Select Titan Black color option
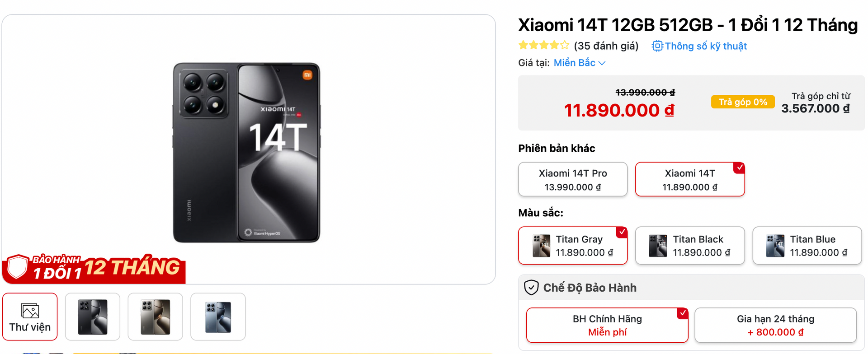The image size is (868, 354). click(x=689, y=246)
